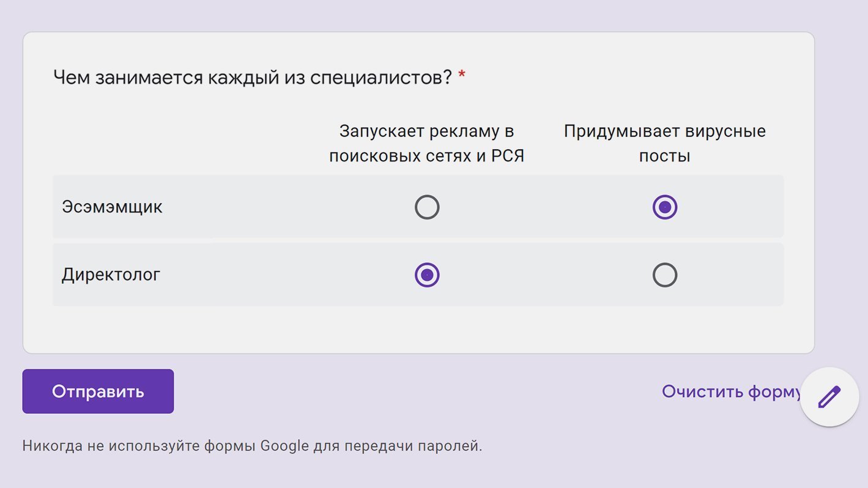Image resolution: width=868 pixels, height=488 pixels.
Task: Click the Директолог row label
Action: tap(111, 275)
